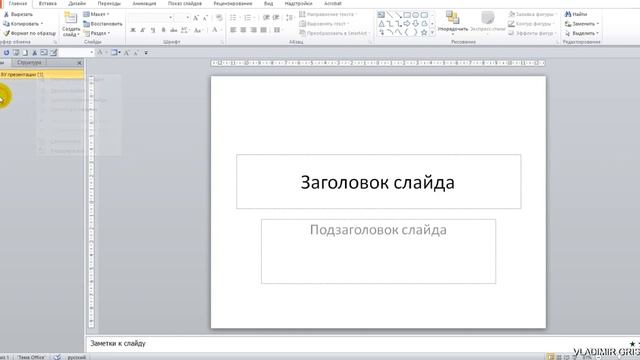Open Эффекты фигур (Shape Effects)
This screenshot has height=360, width=640.
tap(532, 33)
